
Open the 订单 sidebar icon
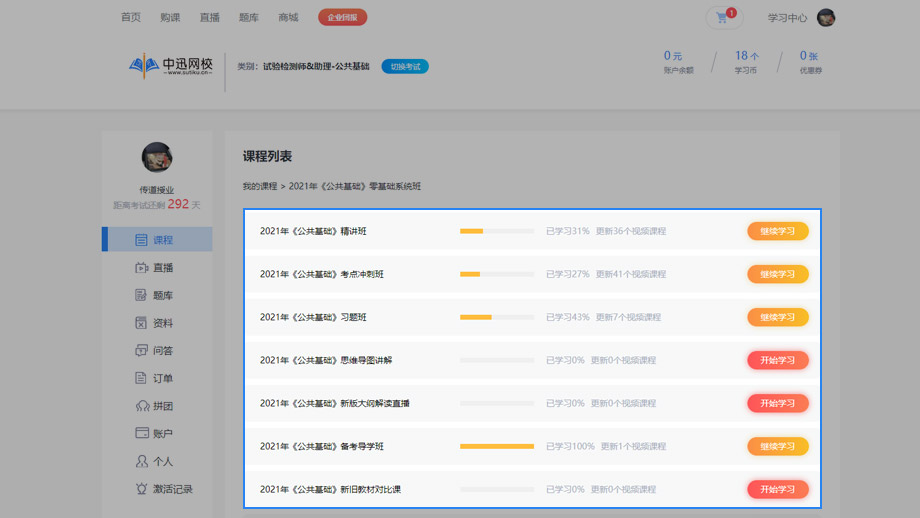pos(141,379)
